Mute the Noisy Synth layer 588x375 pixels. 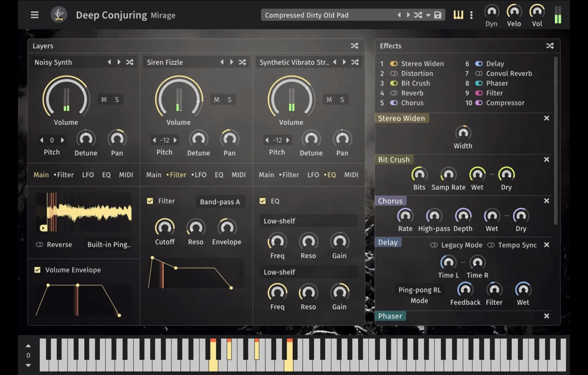104,100
